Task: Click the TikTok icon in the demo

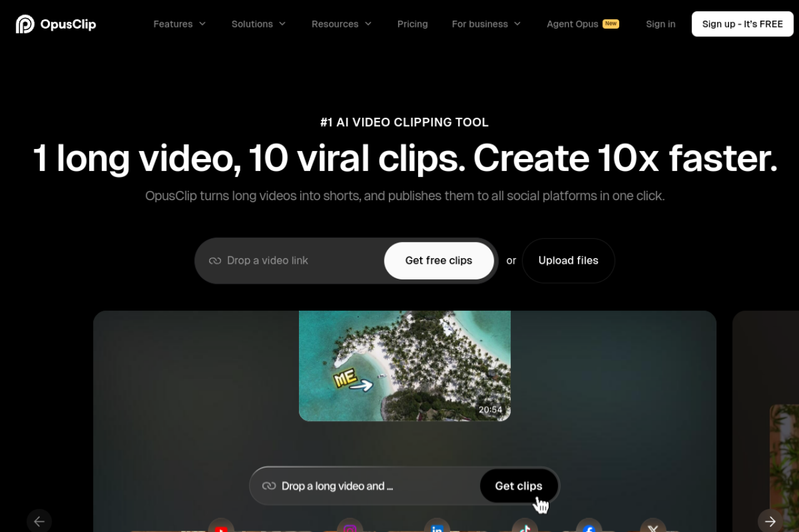Action: [x=524, y=526]
